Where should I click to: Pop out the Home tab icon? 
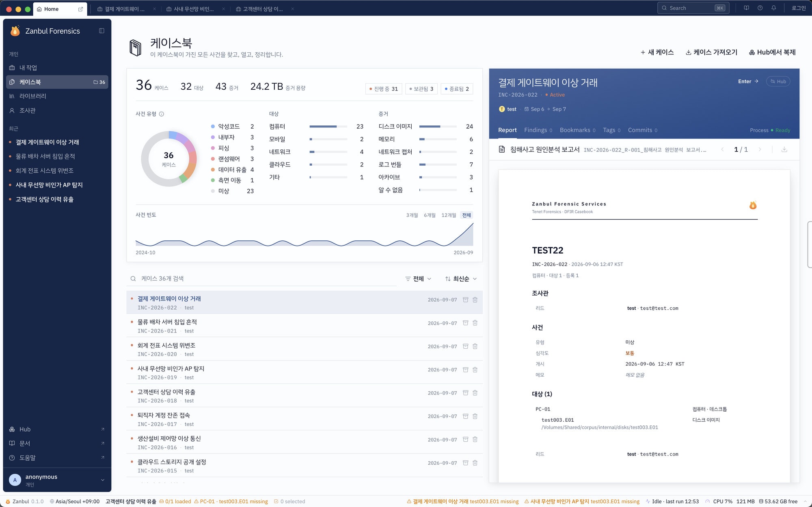coord(80,9)
